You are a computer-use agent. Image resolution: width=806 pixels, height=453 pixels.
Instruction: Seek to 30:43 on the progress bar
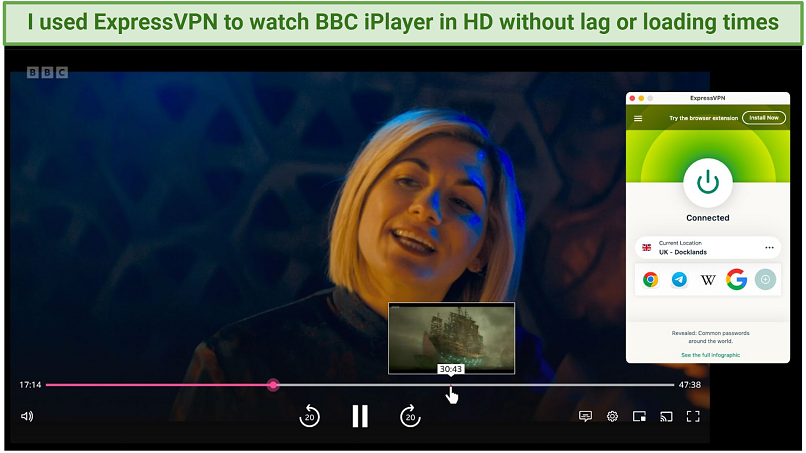pyautogui.click(x=451, y=385)
